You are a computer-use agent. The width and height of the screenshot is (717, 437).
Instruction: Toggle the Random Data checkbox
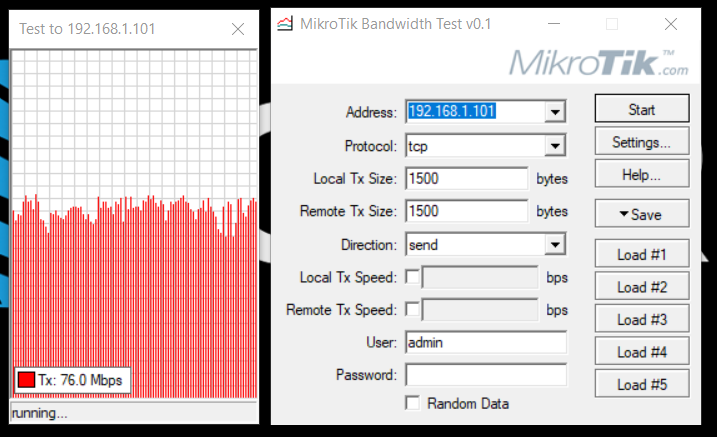pos(412,403)
